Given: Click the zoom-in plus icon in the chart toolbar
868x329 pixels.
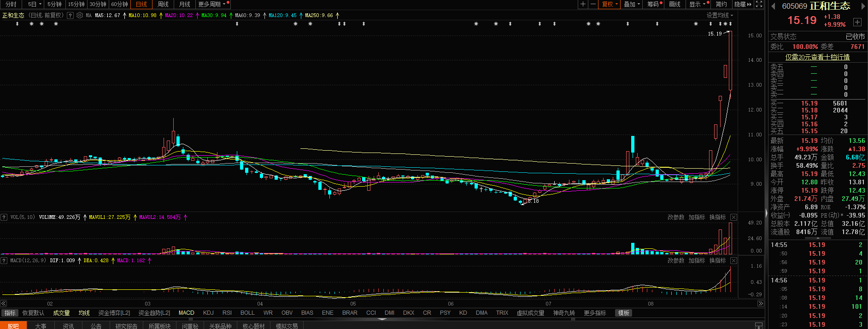Looking at the screenshot, I should click(583, 4).
